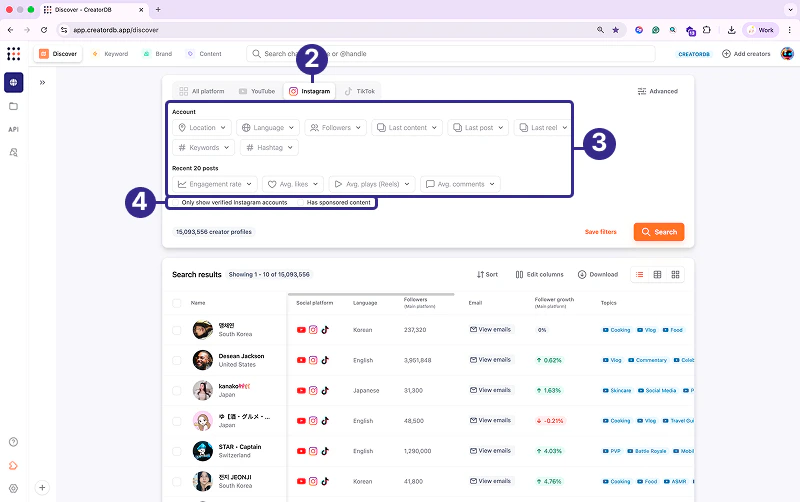View emails for Dasean Jackson
The height and width of the screenshot is (502, 800).
490,360
